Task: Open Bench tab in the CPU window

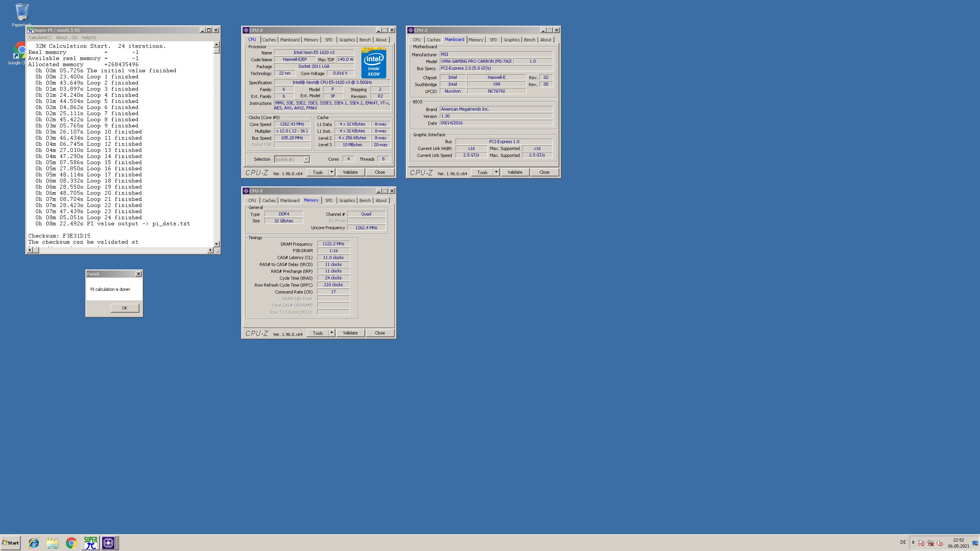Action: point(365,40)
